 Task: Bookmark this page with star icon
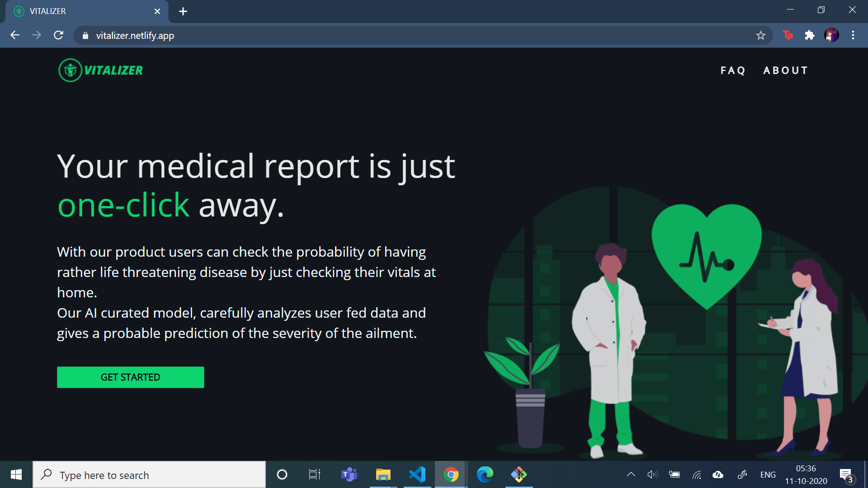(x=761, y=35)
